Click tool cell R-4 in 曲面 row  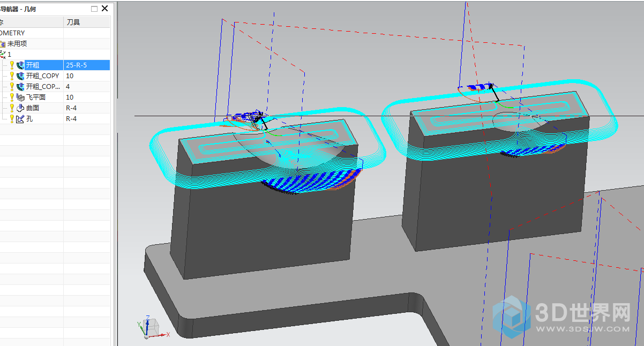point(87,108)
